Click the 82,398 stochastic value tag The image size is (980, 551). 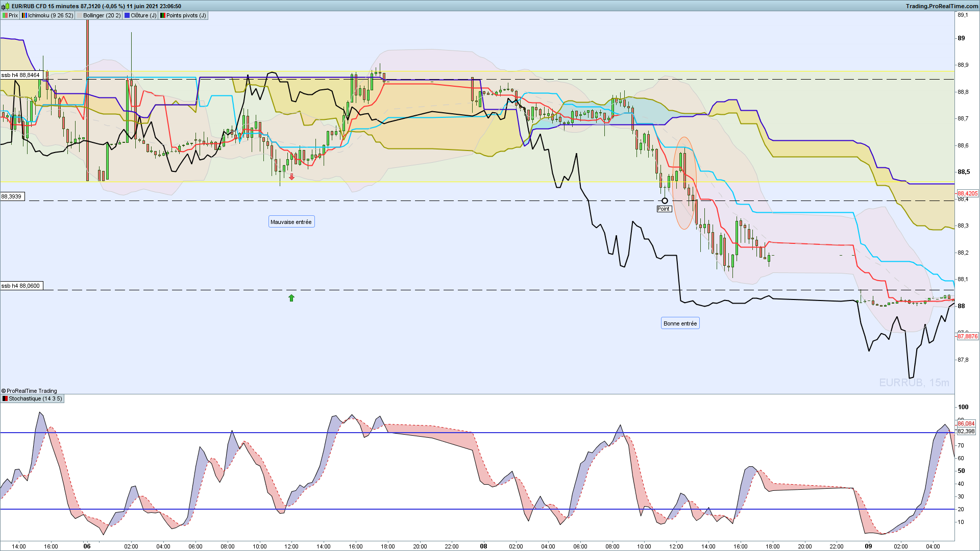pyautogui.click(x=966, y=431)
